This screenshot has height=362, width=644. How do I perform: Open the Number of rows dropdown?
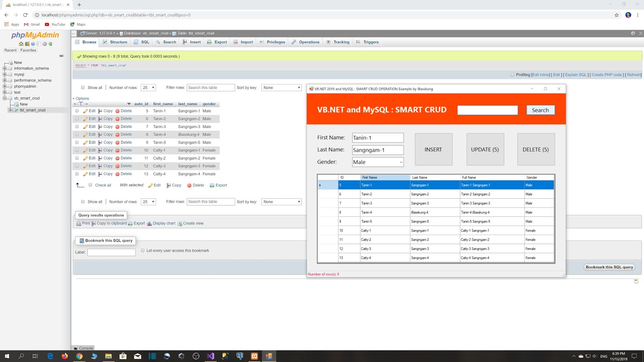click(148, 87)
